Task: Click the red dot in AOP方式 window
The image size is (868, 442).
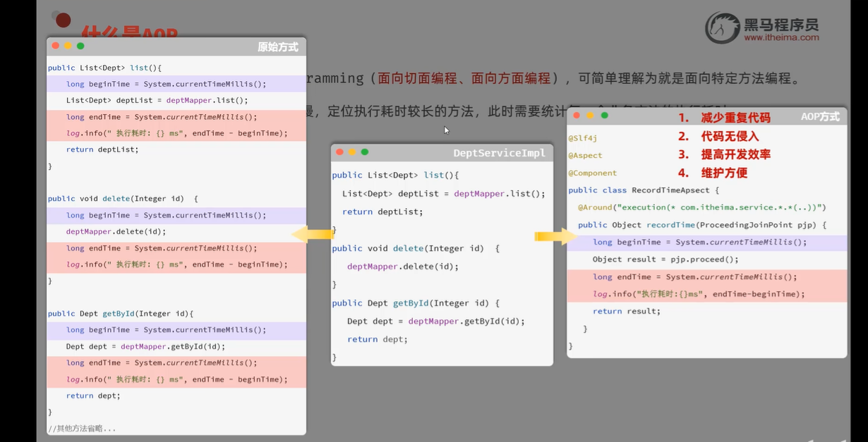Action: point(577,116)
